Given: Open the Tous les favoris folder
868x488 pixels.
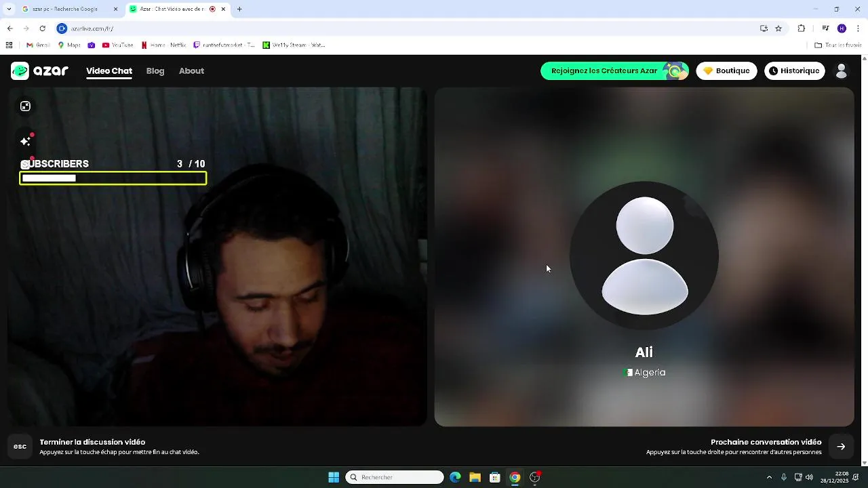Looking at the screenshot, I should pyautogui.click(x=837, y=45).
